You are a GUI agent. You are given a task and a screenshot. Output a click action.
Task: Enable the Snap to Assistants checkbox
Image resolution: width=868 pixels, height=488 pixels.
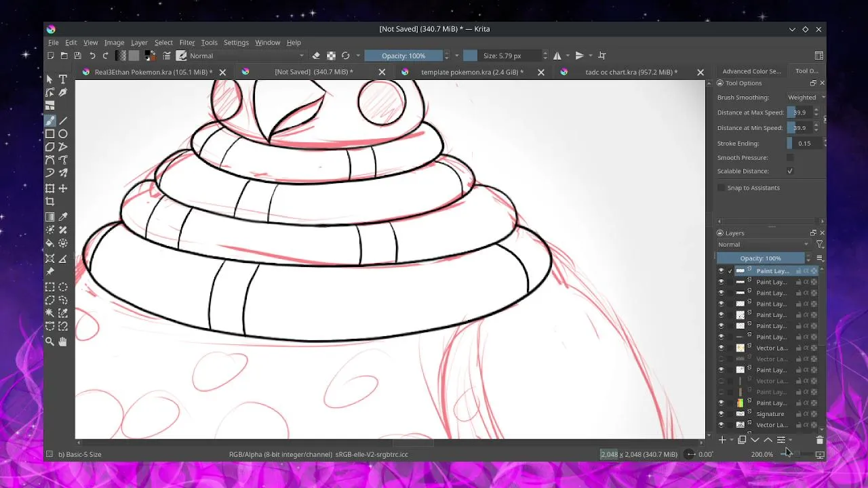coord(721,188)
